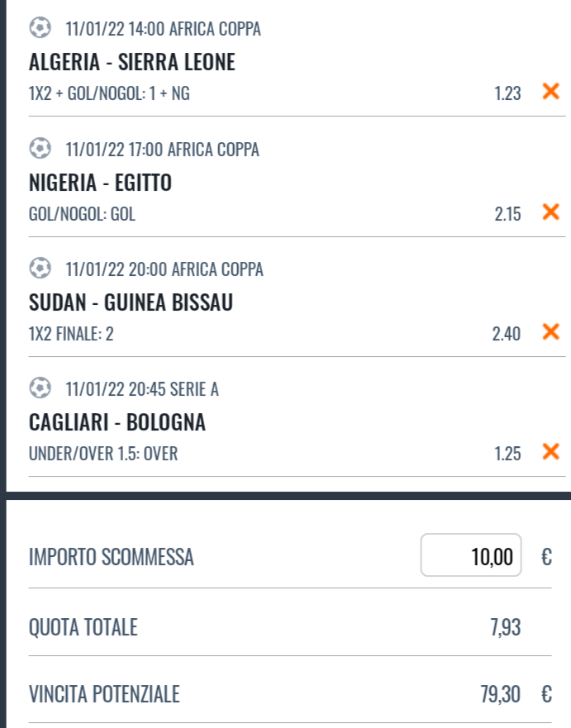
Task: Select the 2.15 odds value
Action: 507,214
